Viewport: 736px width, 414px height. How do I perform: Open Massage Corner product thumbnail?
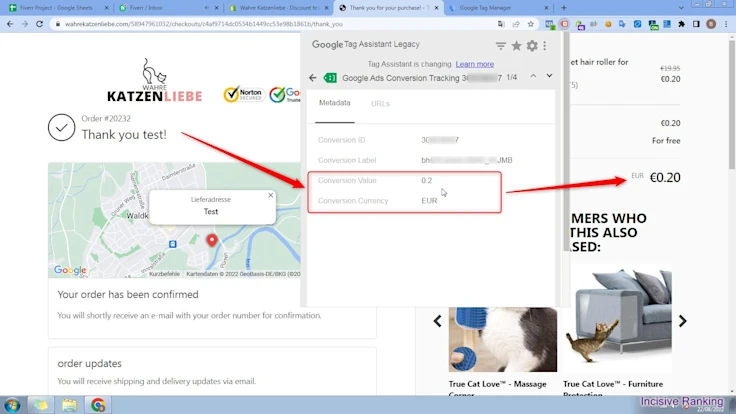503,339
